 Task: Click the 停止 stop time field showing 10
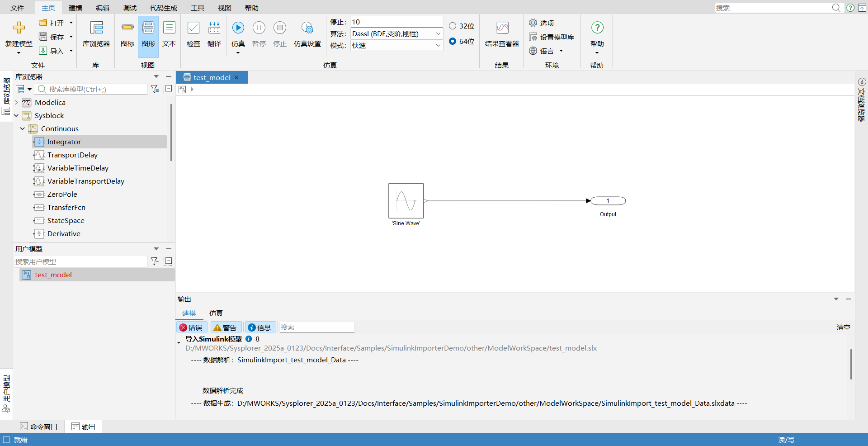396,21
